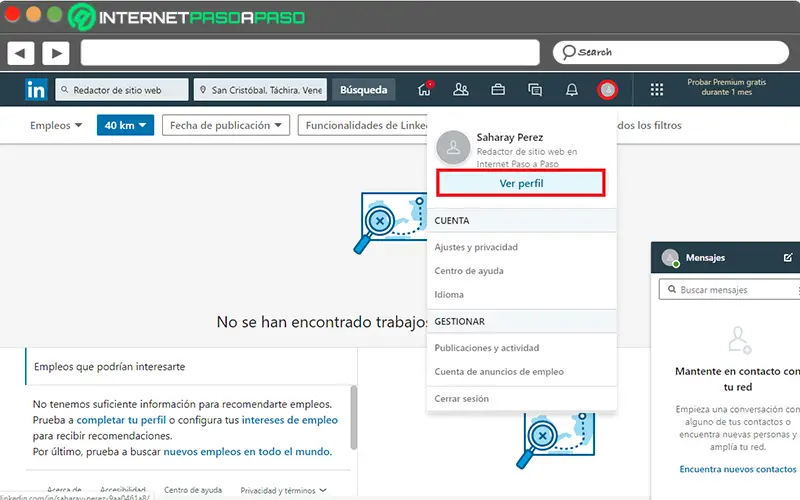Open the Jobs briefcase icon
Image resolution: width=800 pixels, height=500 pixels.
(498, 90)
